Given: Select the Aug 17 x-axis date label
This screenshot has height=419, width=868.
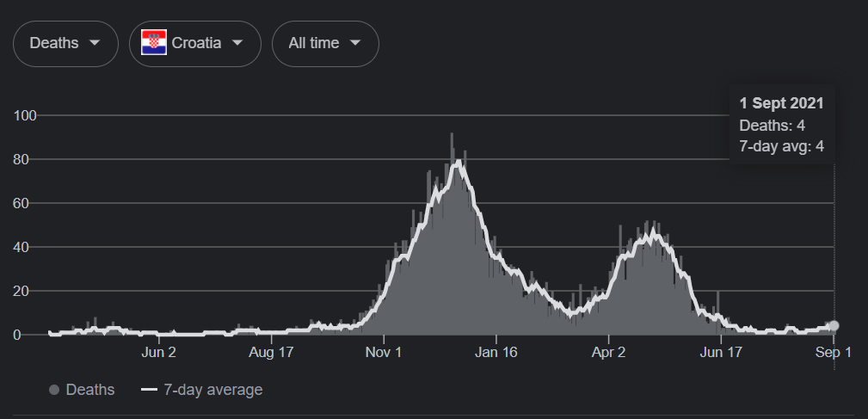Looking at the screenshot, I should point(272,352).
